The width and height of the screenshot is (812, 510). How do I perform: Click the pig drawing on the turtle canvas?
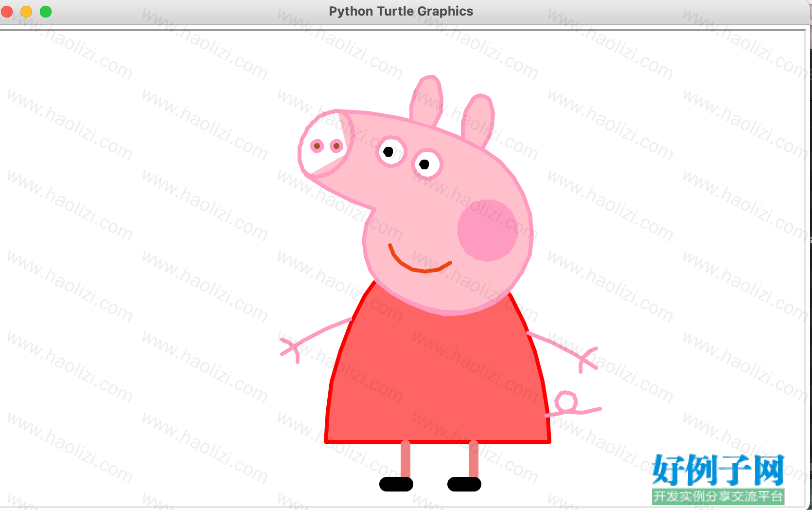coord(441,284)
